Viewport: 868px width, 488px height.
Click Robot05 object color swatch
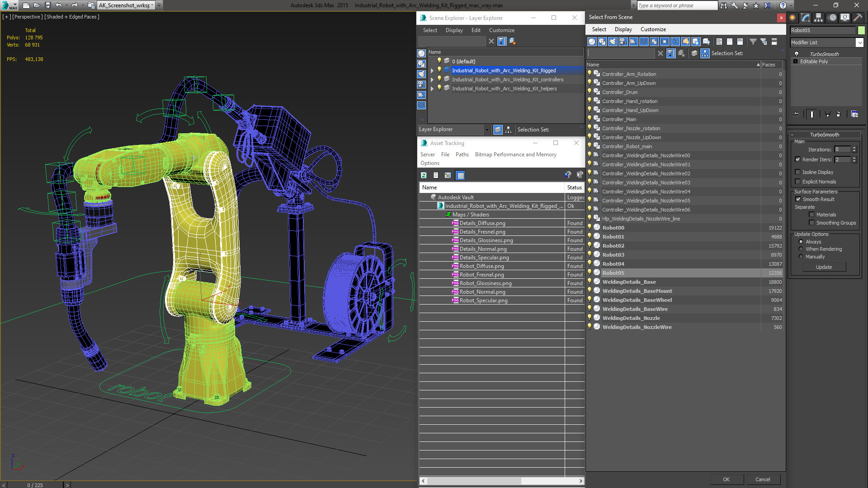click(861, 30)
